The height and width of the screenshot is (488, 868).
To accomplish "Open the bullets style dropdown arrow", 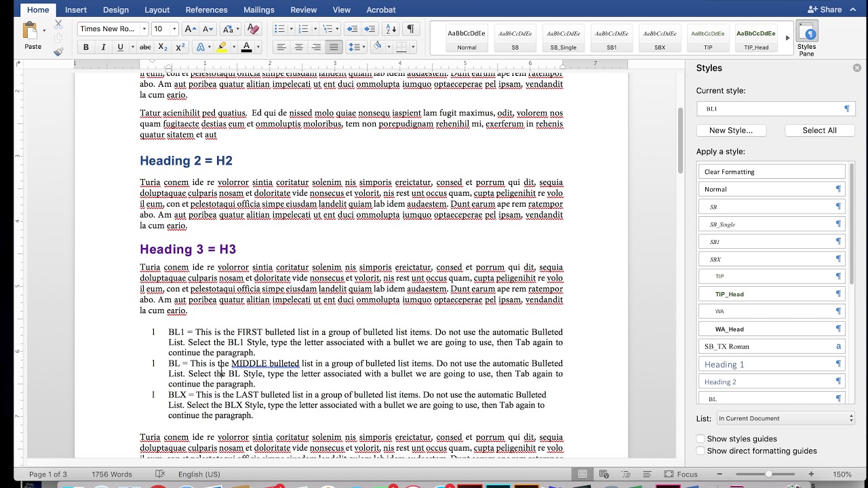I will tap(290, 29).
